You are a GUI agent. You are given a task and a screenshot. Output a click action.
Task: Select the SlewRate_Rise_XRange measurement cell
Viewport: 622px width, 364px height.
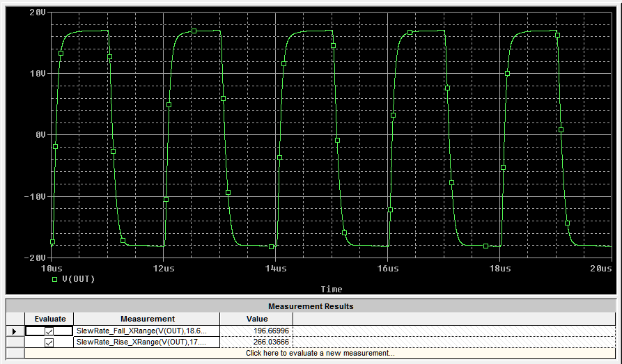(x=147, y=342)
